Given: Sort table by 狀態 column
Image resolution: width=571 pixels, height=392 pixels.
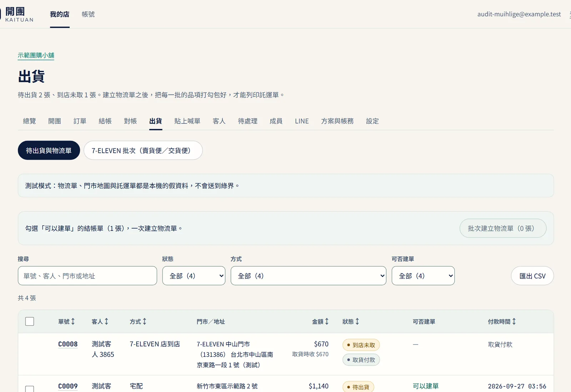Looking at the screenshot, I should [x=351, y=322].
